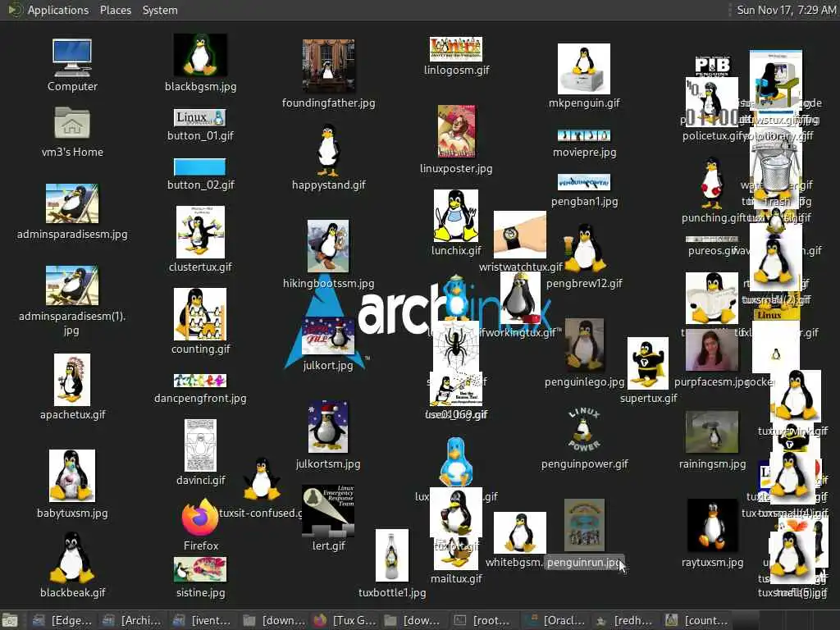840x630 pixels.
Task: Select the happystand.gif icon
Action: [328, 150]
